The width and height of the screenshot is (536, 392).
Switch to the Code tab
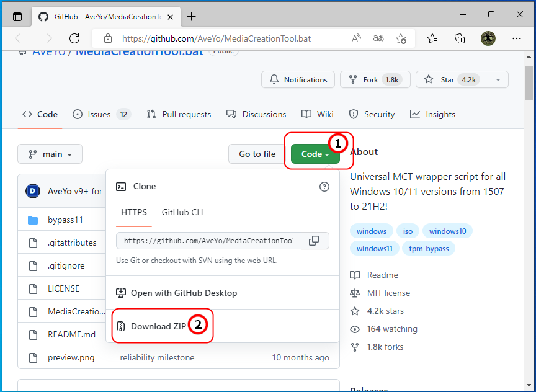(40, 114)
